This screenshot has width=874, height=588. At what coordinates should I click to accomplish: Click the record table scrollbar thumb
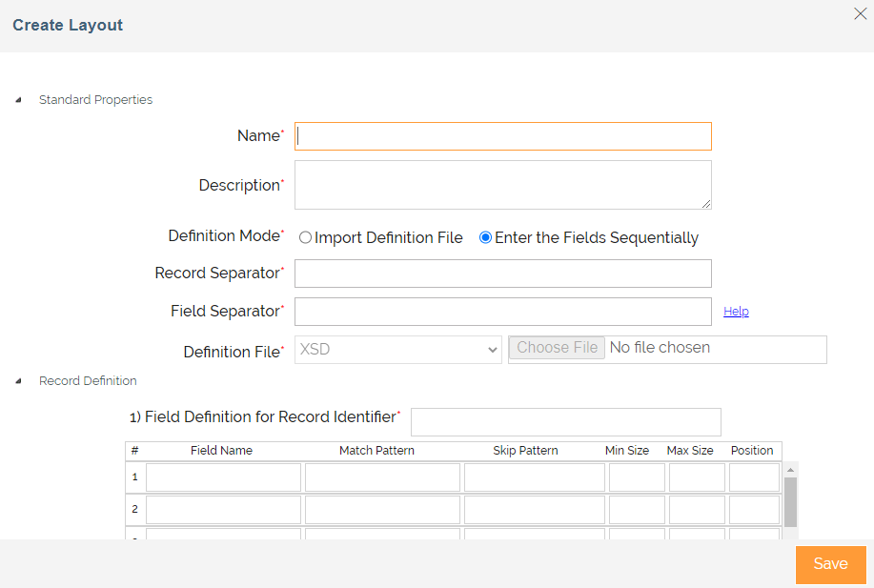[790, 502]
